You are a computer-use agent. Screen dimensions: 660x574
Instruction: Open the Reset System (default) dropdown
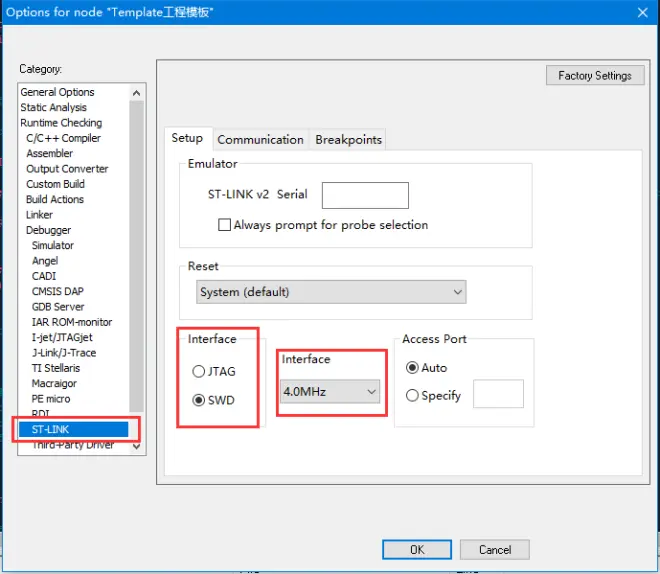pos(331,292)
